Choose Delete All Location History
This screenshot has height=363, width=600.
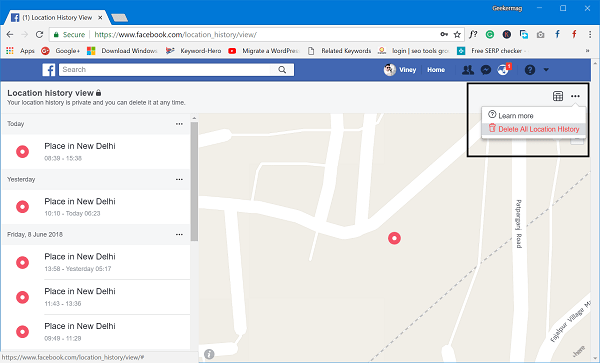(533, 129)
